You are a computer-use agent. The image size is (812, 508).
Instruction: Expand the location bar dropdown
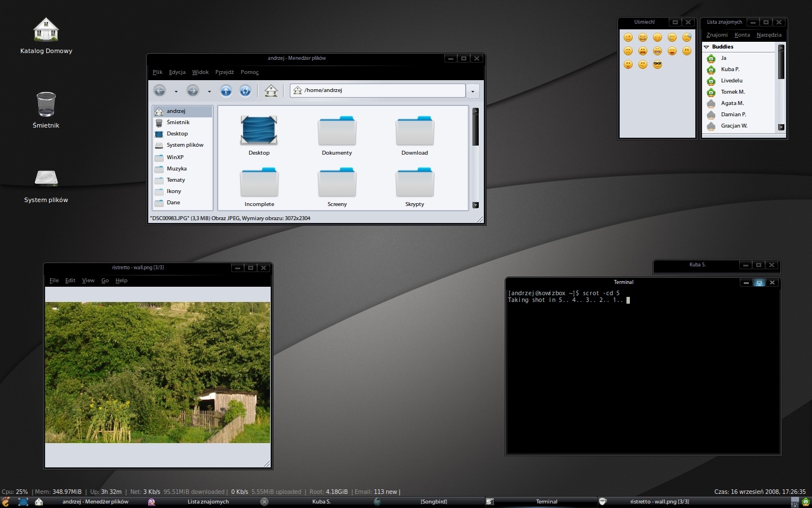[473, 90]
